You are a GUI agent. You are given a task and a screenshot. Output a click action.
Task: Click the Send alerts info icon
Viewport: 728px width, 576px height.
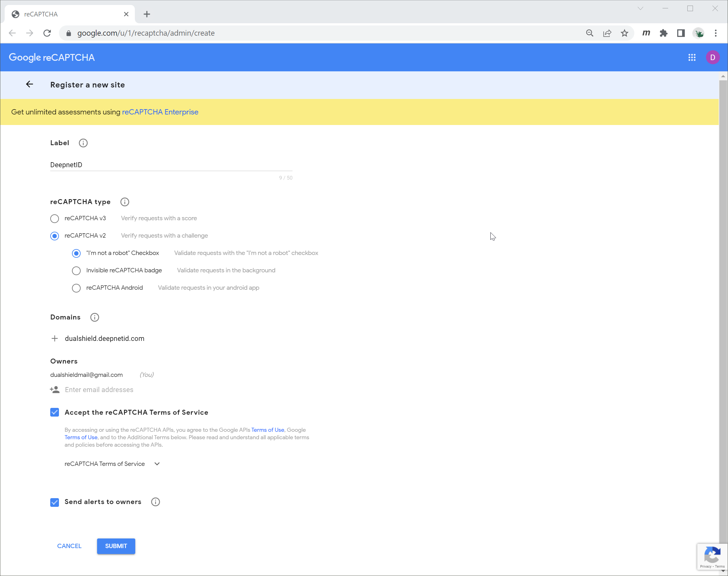[x=155, y=502]
